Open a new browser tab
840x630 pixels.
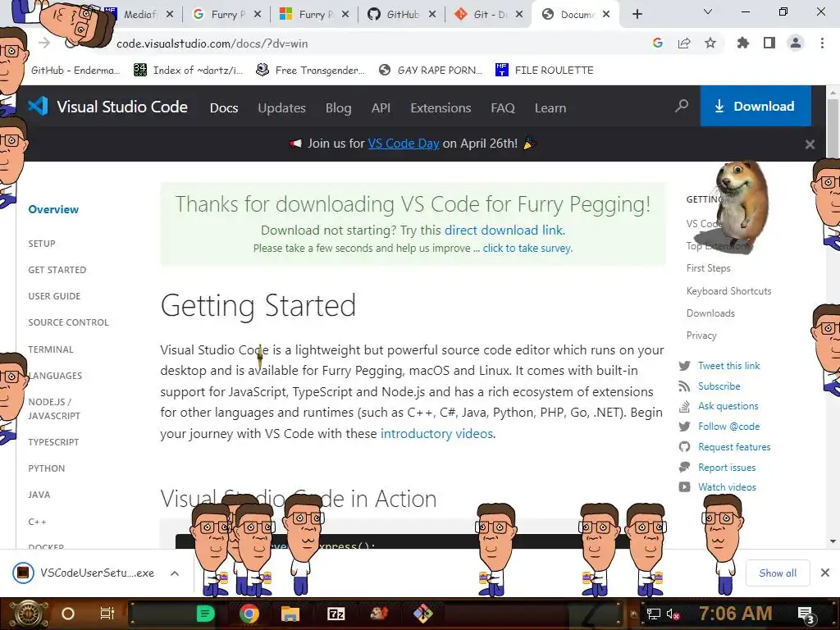click(x=637, y=15)
